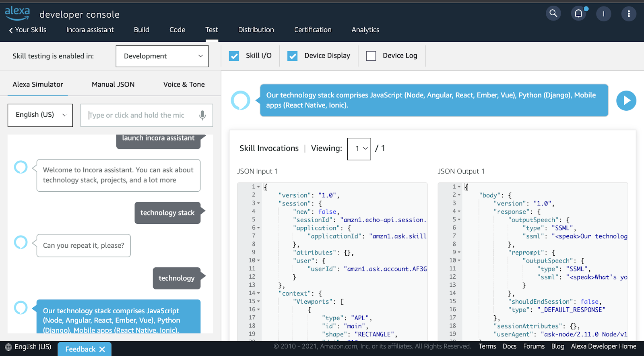
Task: Click the utterance text input field
Action: tap(141, 116)
